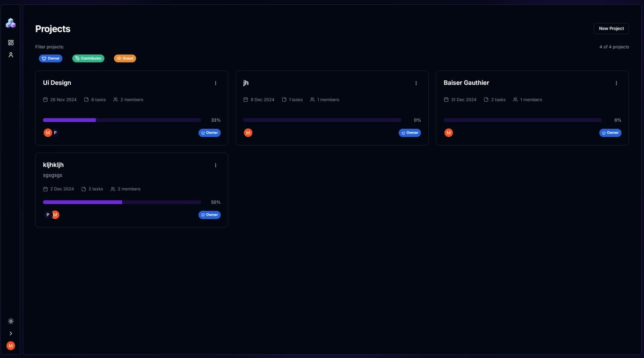The width and height of the screenshot is (644, 358).
Task: Open the three-dot menu on jh card
Action: (416, 83)
